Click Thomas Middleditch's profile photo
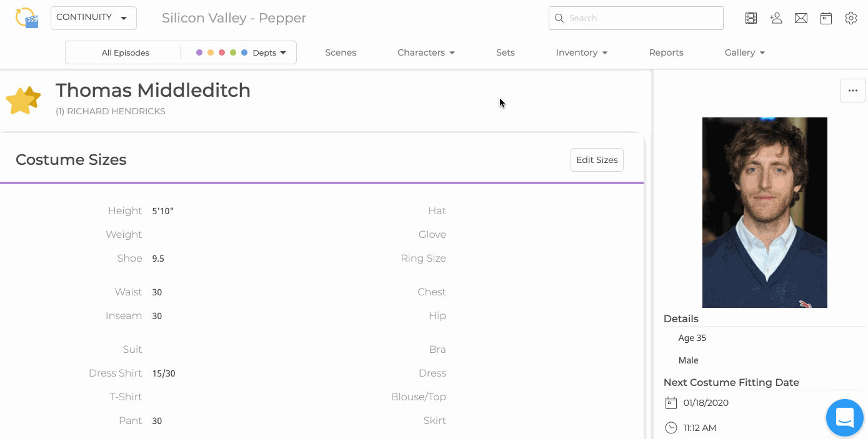 [x=765, y=212]
